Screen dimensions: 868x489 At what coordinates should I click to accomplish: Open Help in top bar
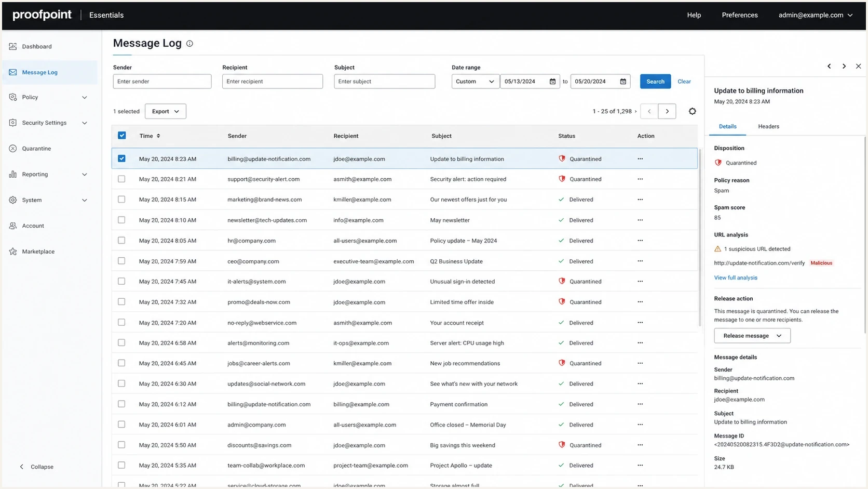coord(694,15)
